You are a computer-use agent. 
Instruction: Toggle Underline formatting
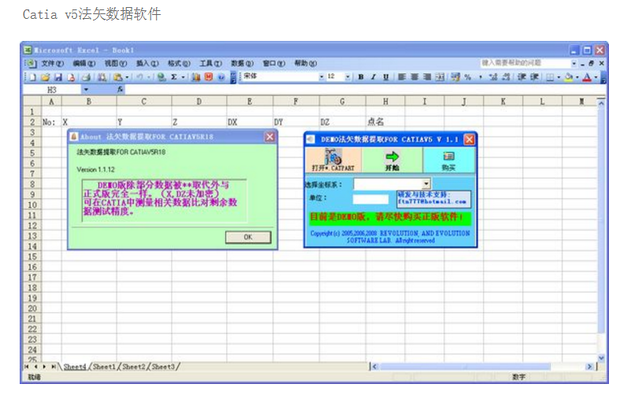386,77
